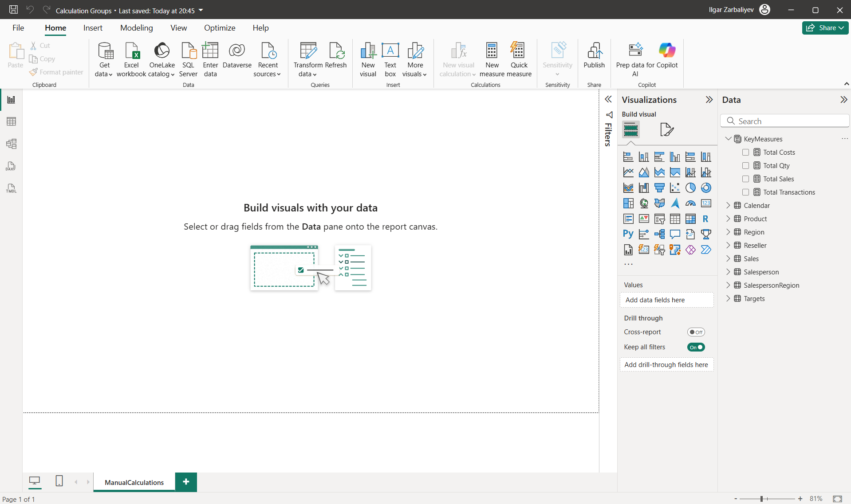
Task: Open the OneLake catalog
Action: [x=162, y=60]
